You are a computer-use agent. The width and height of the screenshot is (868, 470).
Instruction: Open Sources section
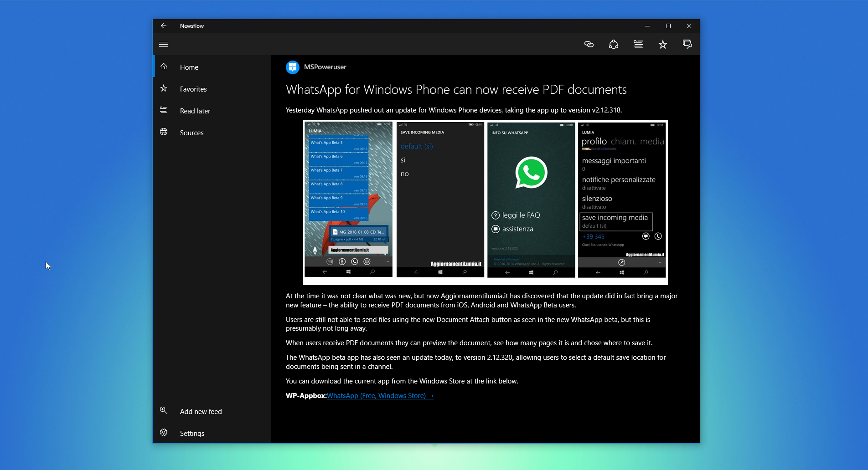(x=212, y=133)
